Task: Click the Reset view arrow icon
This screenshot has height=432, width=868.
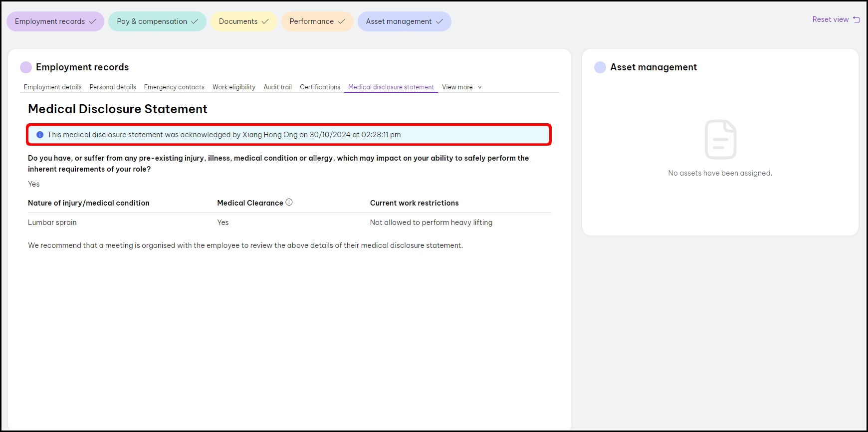Action: (857, 19)
